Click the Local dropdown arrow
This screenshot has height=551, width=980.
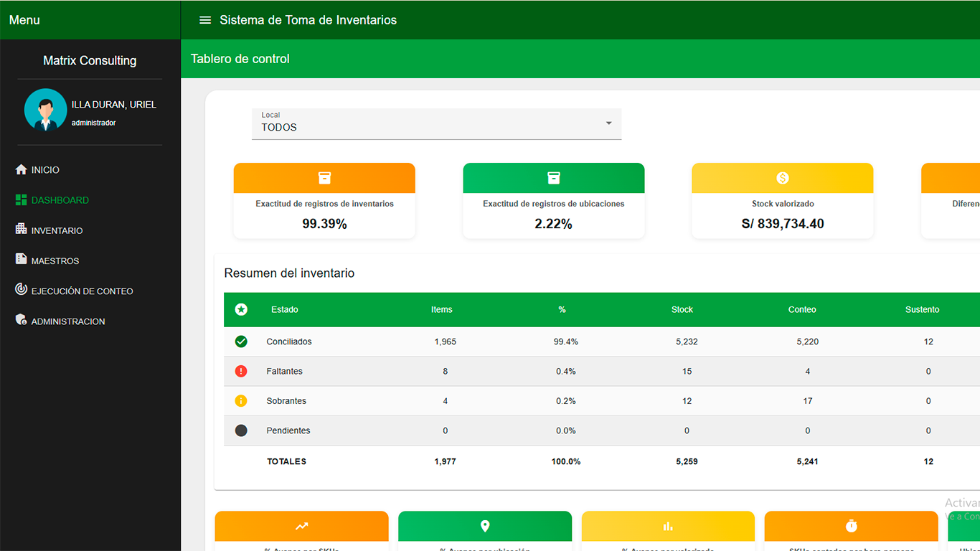608,123
